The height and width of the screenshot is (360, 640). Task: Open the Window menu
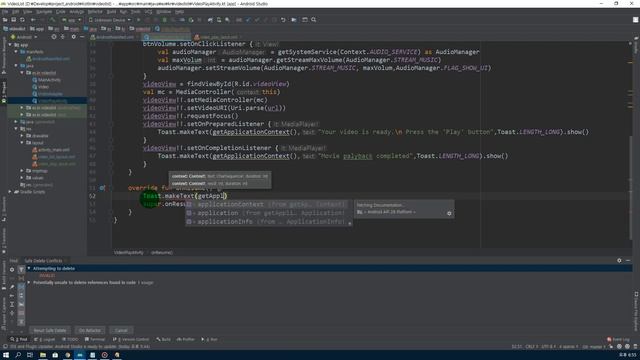tap(163, 12)
